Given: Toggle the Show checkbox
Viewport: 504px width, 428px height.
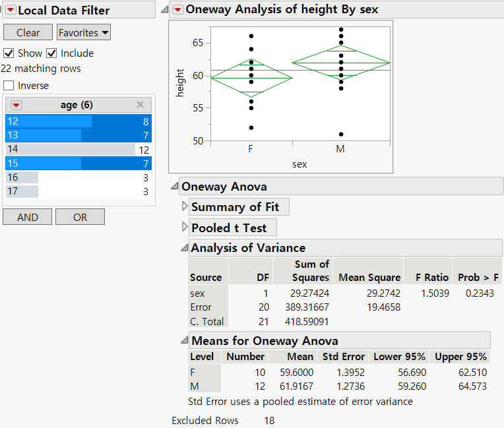Looking at the screenshot, I should click(x=9, y=53).
